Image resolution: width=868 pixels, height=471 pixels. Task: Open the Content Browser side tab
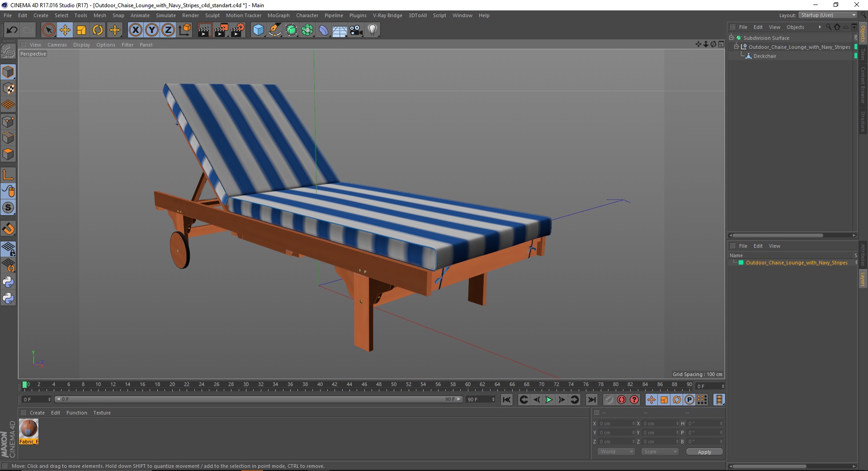(863, 85)
